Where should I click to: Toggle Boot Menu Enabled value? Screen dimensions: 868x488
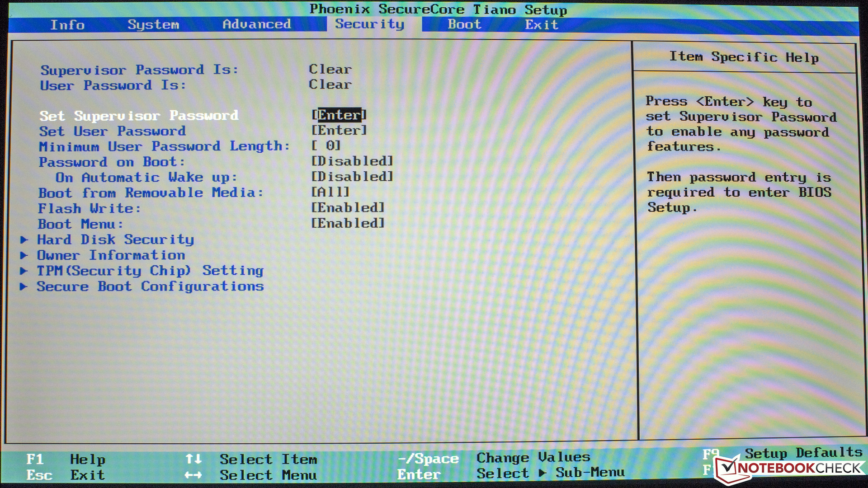347,223
